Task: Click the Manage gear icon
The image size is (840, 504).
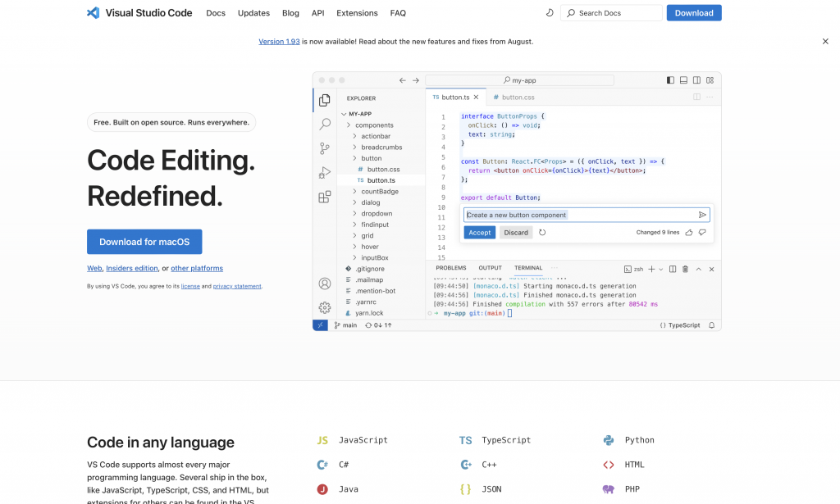Action: click(325, 307)
